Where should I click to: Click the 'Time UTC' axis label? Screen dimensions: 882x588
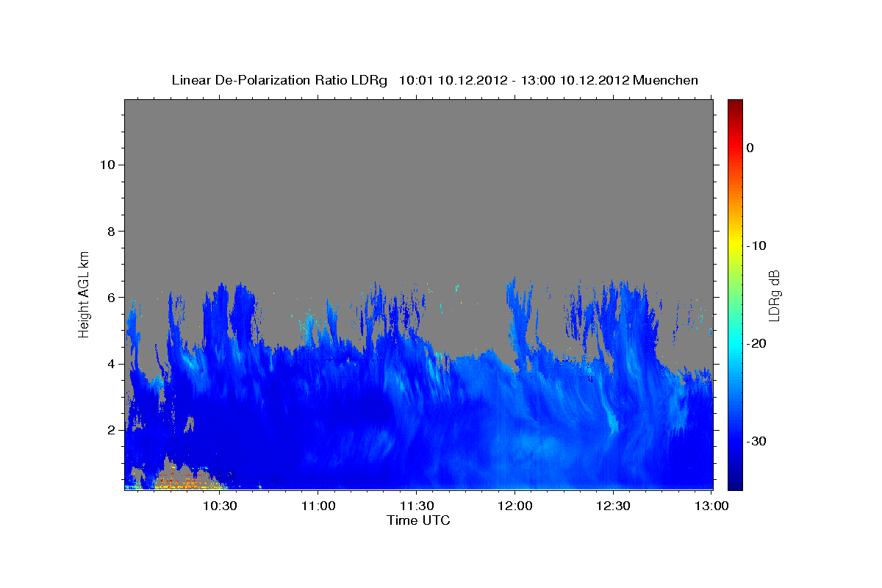[418, 520]
